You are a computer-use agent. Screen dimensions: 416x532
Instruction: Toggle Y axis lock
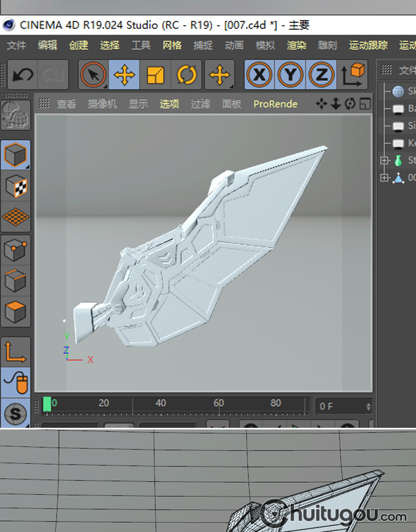tap(290, 75)
